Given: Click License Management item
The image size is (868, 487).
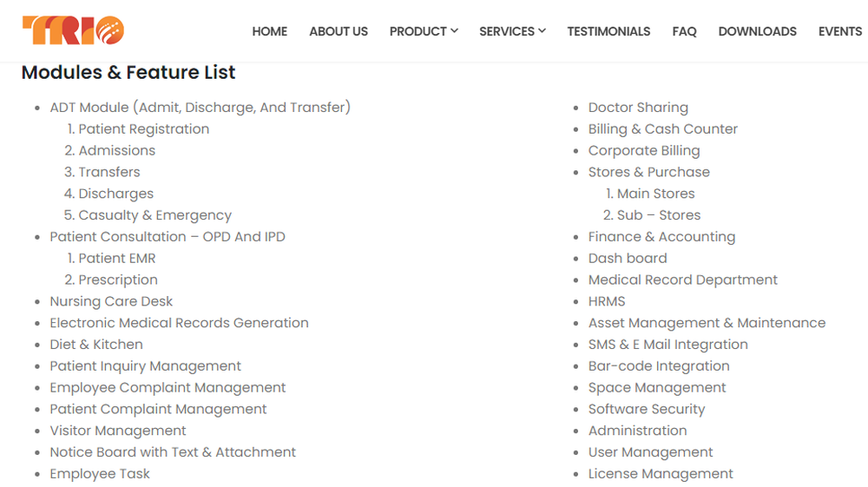Looking at the screenshot, I should 661,474.
